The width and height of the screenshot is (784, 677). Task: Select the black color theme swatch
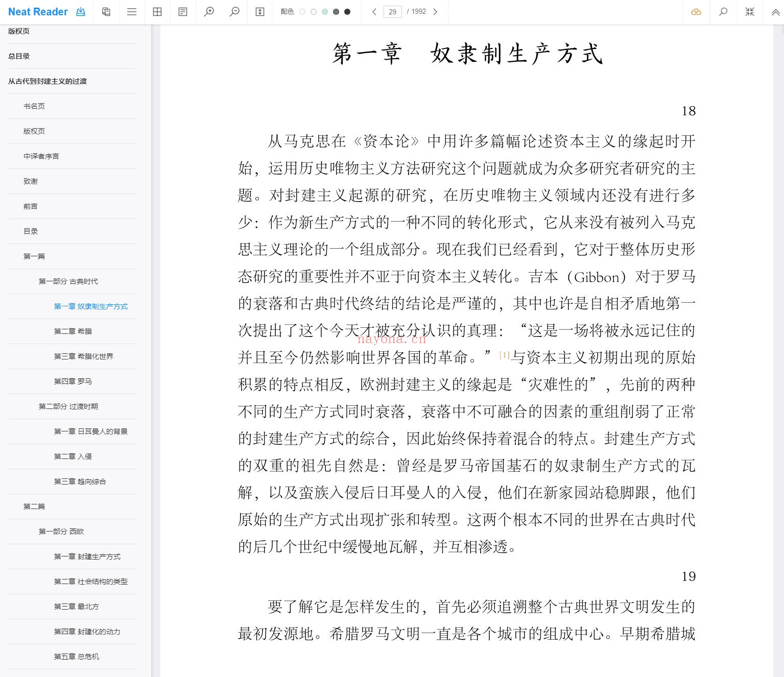347,12
